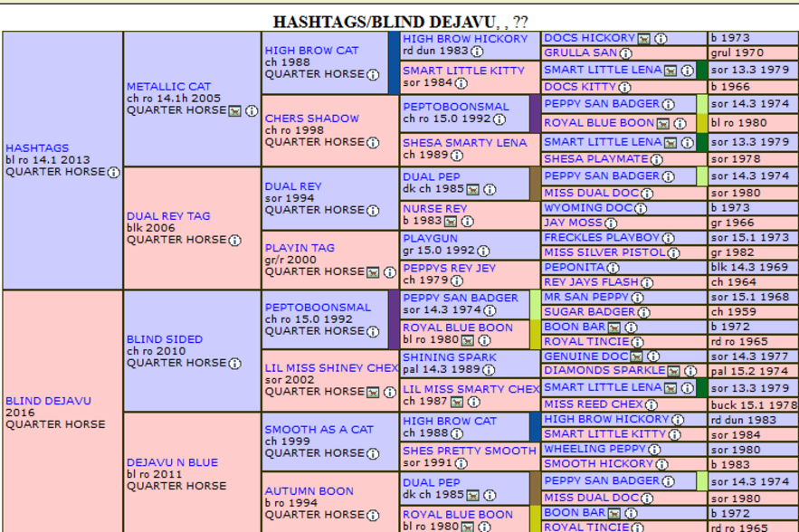The width and height of the screenshot is (799, 532).
Task: Click the DUAL REY TAG link
Action: coord(168,216)
